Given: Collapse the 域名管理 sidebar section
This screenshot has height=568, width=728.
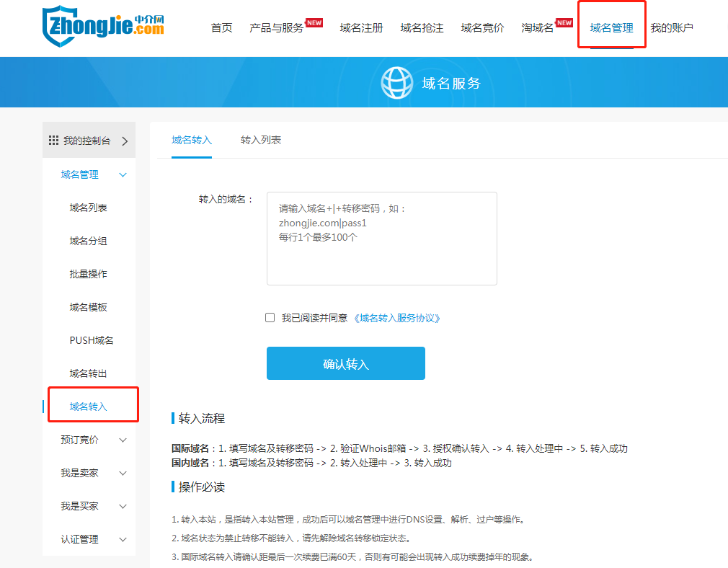Looking at the screenshot, I should pyautogui.click(x=123, y=174).
